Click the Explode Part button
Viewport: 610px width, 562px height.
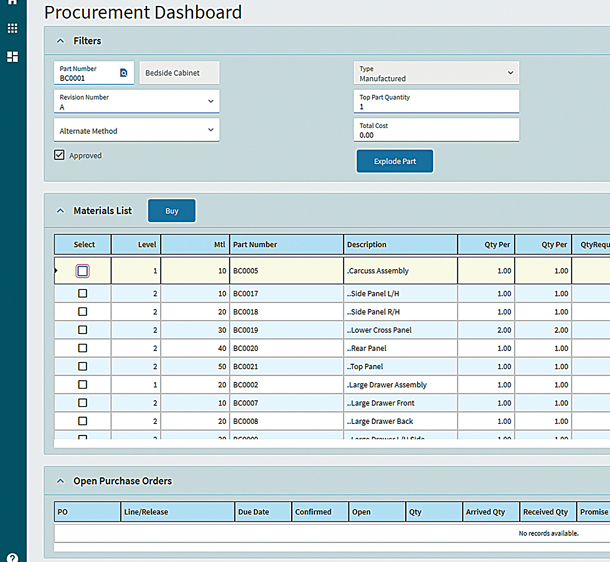pos(395,161)
